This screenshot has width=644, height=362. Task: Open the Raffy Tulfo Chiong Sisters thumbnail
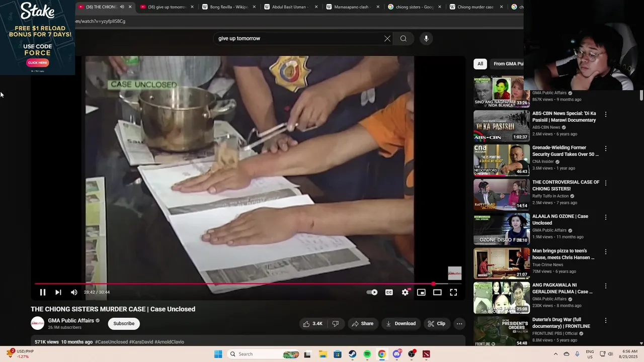pos(502,195)
